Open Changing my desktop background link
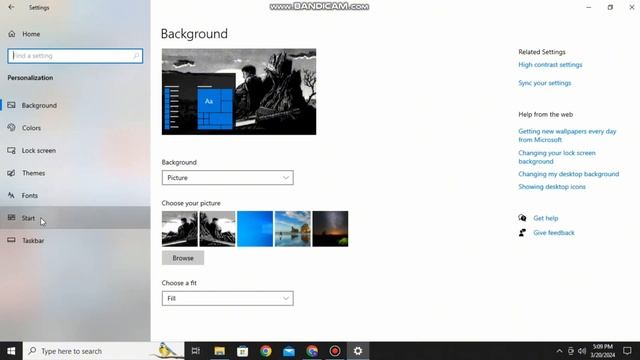The image size is (640, 360). (x=569, y=174)
